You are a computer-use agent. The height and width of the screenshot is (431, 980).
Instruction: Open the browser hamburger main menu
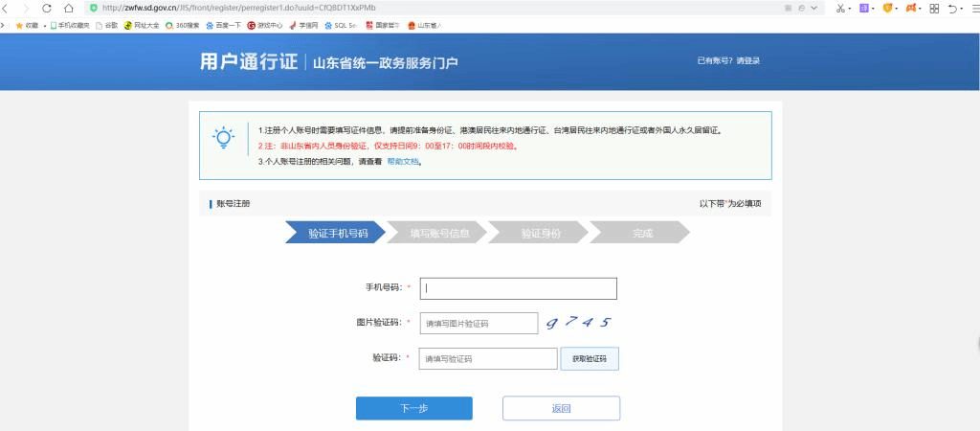[x=973, y=8]
